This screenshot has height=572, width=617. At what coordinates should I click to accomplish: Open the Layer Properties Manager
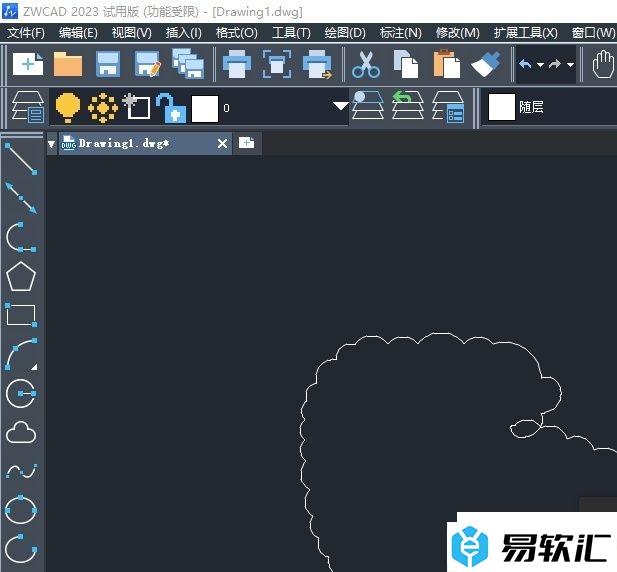click(x=28, y=107)
